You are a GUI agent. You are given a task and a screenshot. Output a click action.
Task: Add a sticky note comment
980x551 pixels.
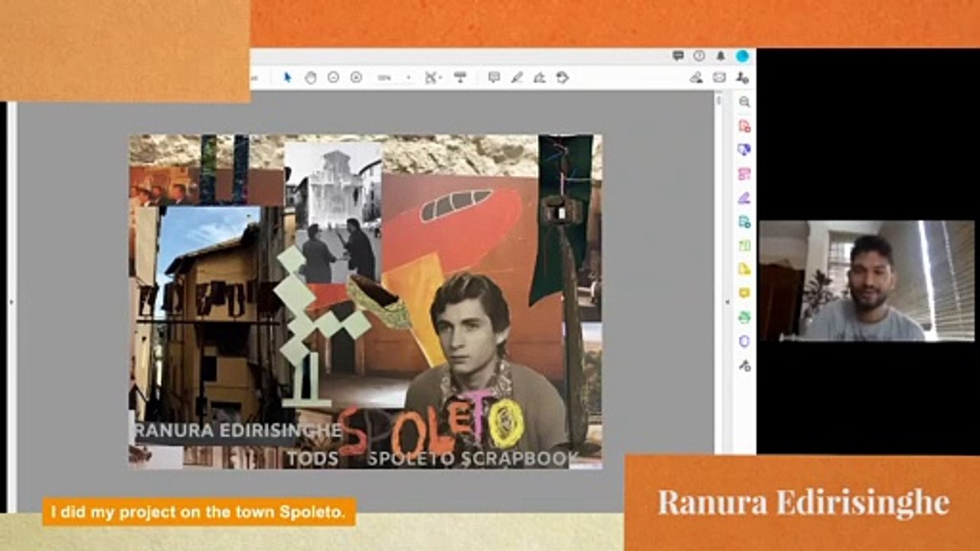point(494,77)
